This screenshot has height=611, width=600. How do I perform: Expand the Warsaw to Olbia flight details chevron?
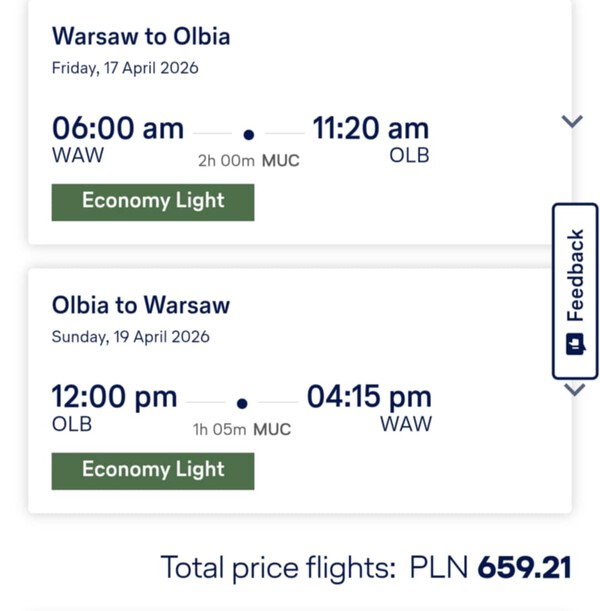(572, 121)
